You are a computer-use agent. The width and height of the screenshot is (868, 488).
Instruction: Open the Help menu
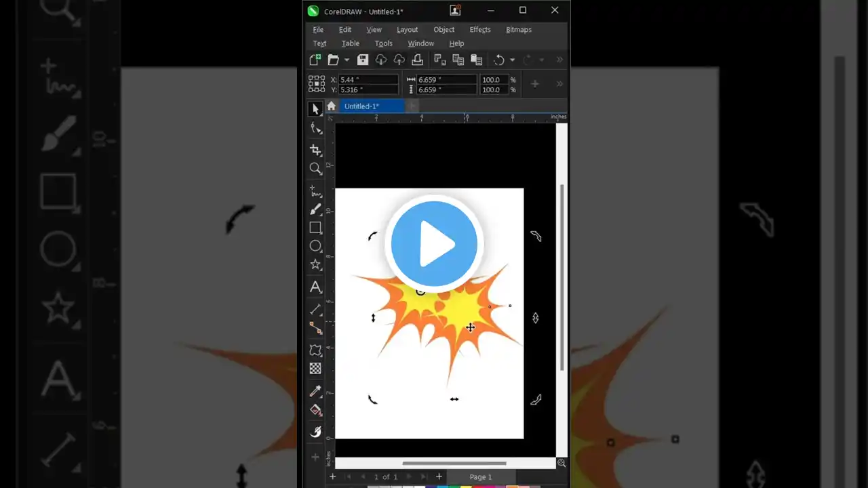click(457, 43)
